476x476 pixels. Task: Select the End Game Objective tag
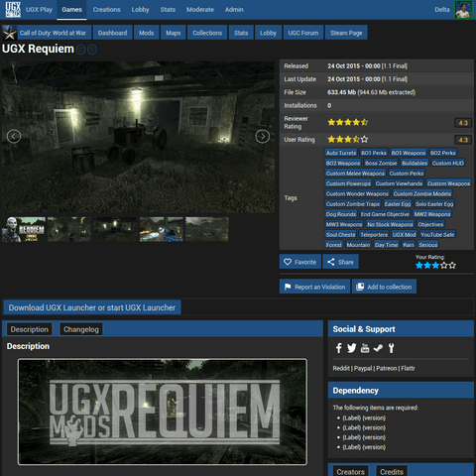click(385, 214)
